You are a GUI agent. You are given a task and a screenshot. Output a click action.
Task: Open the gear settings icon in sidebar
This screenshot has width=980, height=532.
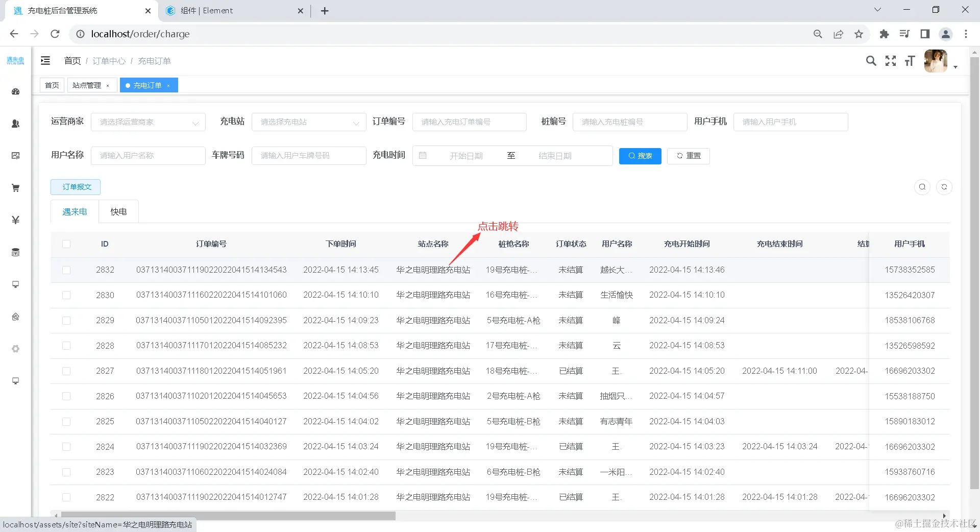pos(15,349)
